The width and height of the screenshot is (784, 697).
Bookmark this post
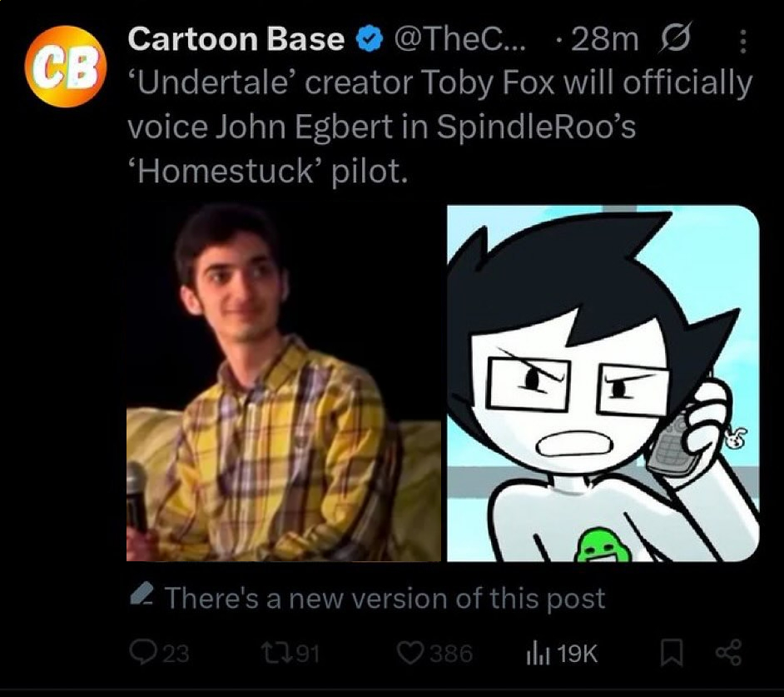point(672,653)
